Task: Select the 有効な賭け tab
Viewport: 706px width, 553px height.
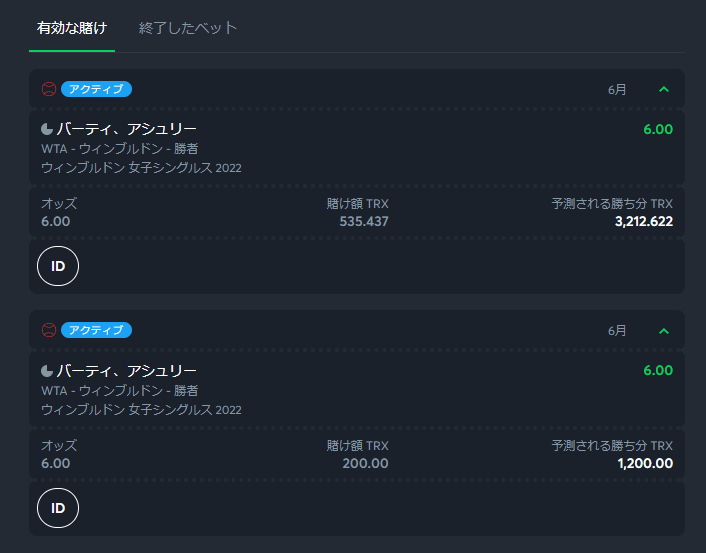Action: [72, 28]
